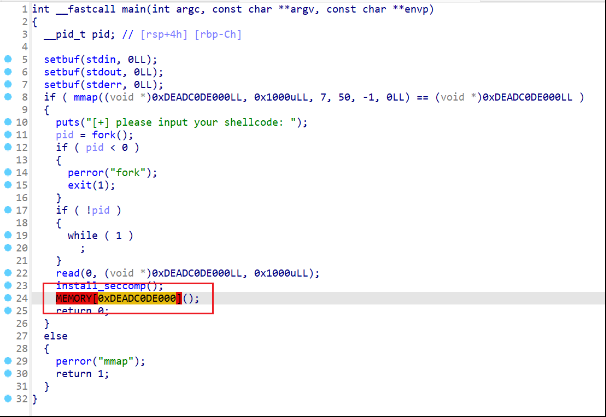606x417 pixels.
Task: Select the highlighted 0xDEADC0DE000 address
Action: coord(137,298)
